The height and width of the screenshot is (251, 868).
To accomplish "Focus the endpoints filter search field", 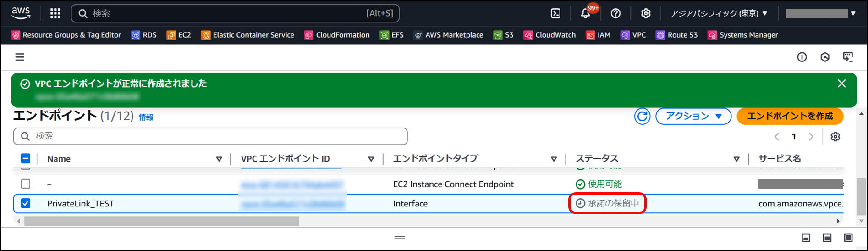I will point(210,136).
